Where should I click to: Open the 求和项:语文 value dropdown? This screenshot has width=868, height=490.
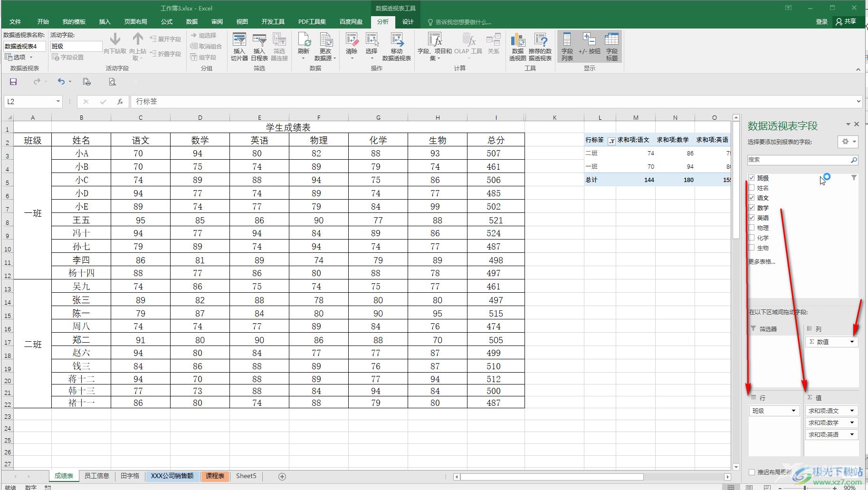[852, 411]
